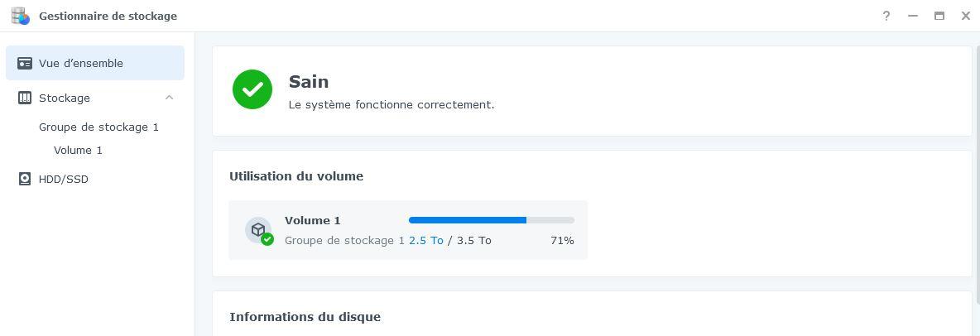Screen dimensions: 980x336
Task: Select Groupe de stockage 1 in sidebar
Action: (98, 127)
